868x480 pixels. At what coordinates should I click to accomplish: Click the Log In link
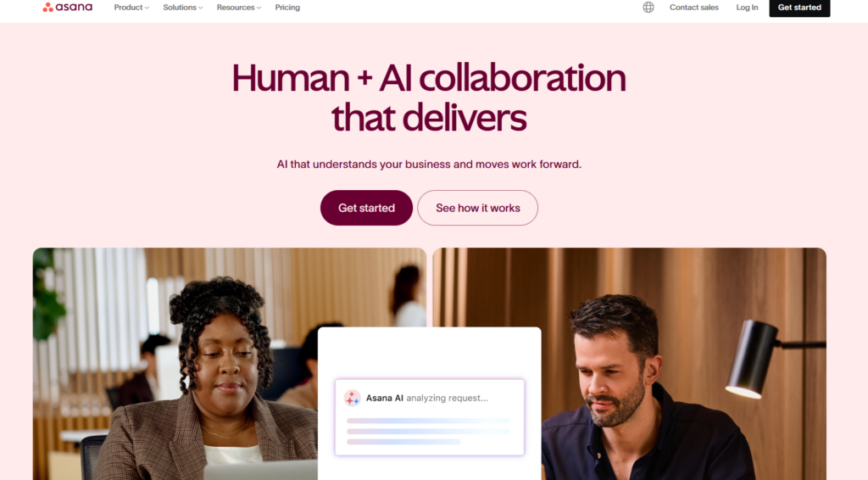coord(747,7)
